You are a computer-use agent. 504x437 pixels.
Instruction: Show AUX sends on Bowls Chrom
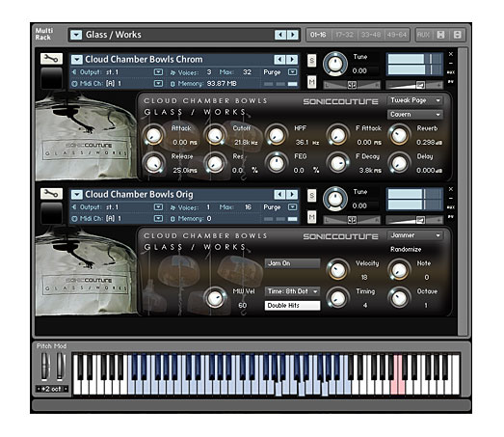451,72
